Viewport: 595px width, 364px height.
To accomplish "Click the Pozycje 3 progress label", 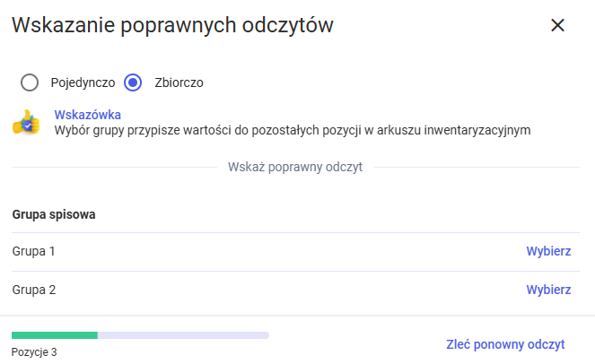I will tap(34, 352).
